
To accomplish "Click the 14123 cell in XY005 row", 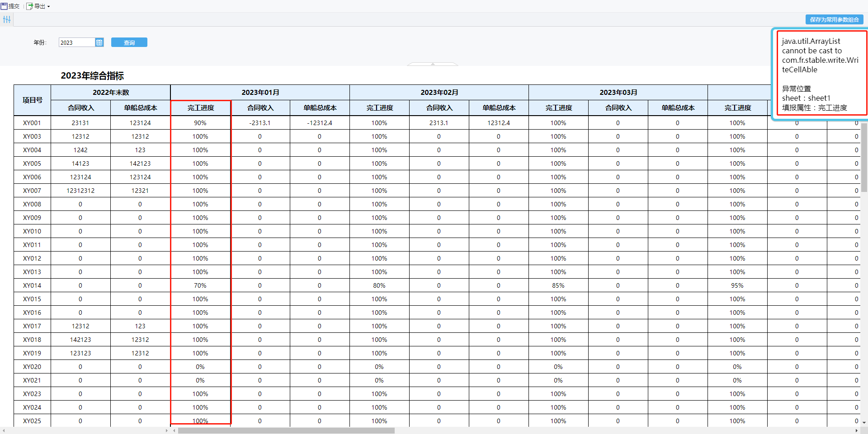I will [x=80, y=163].
